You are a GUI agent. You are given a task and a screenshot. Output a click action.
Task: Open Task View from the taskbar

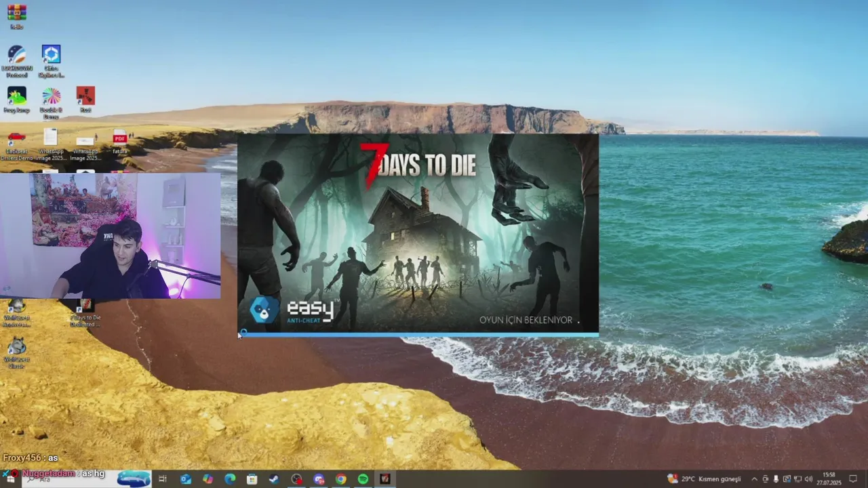pyautogui.click(x=162, y=479)
